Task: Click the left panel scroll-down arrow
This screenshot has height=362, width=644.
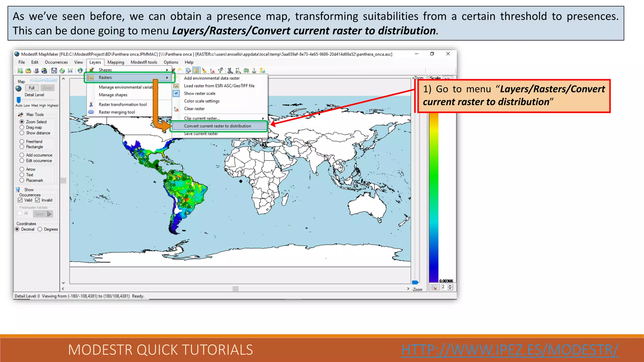Action: tap(63, 283)
